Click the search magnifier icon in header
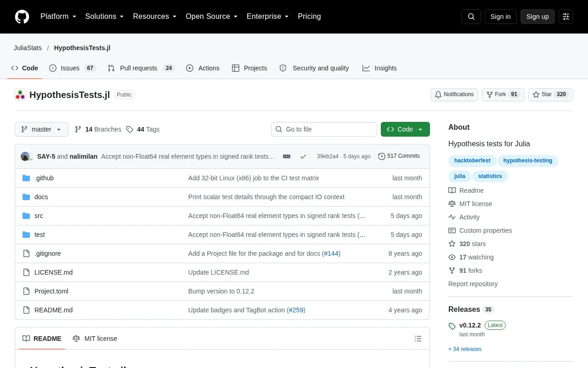588x368 pixels. pyautogui.click(x=471, y=17)
